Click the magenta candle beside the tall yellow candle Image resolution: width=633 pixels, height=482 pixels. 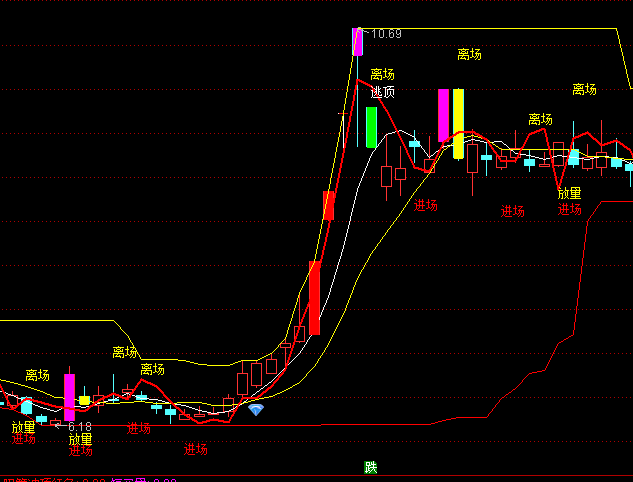pos(443,115)
